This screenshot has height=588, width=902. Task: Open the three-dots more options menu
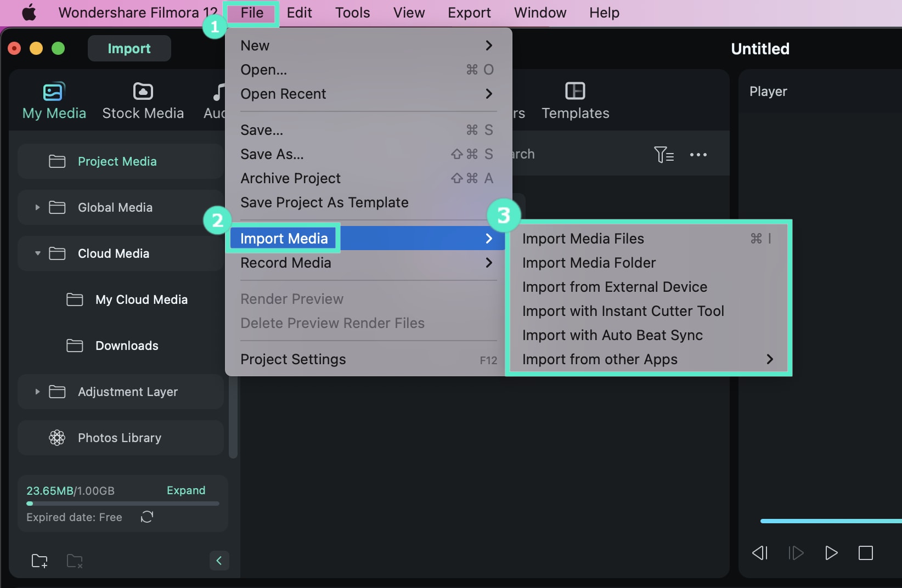(x=698, y=155)
